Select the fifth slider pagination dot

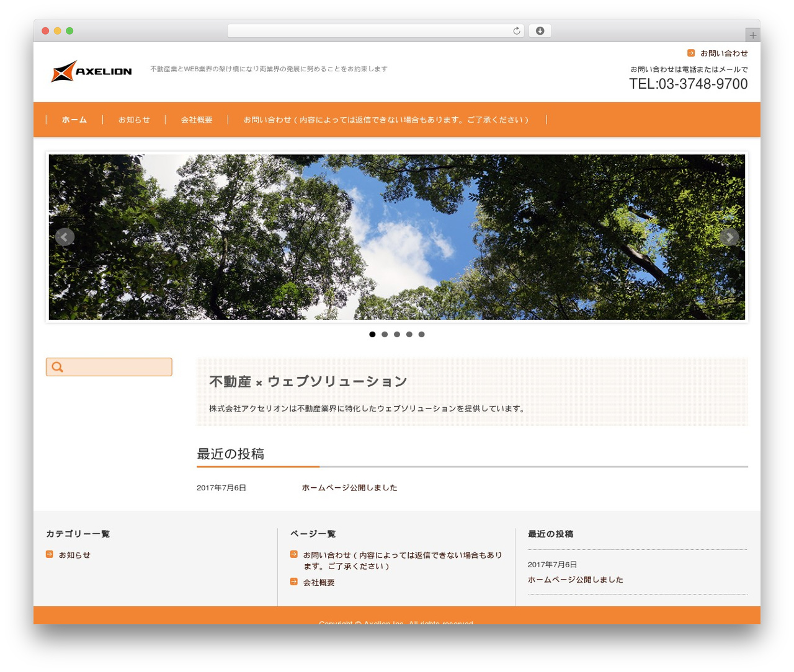click(422, 334)
